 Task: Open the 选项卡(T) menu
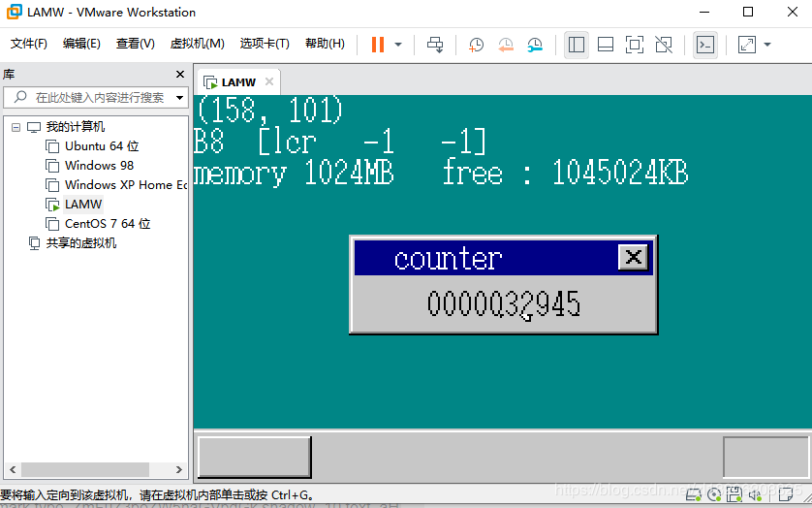pyautogui.click(x=265, y=44)
